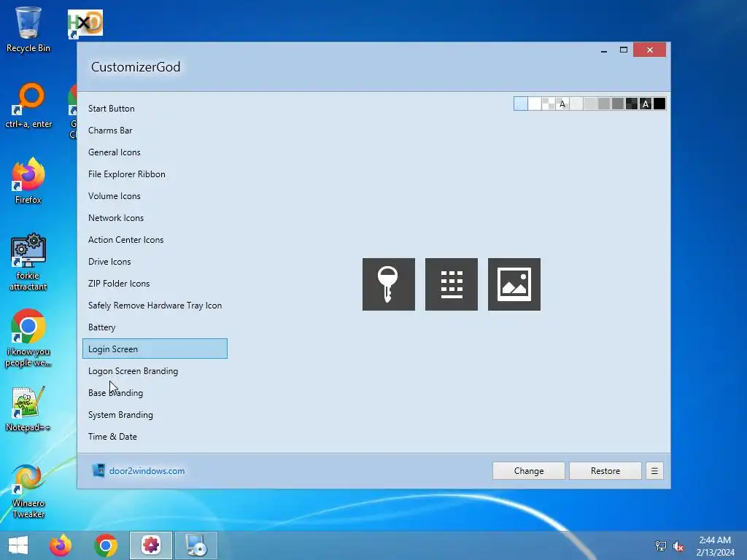Maximize the CustomizerGod window
The height and width of the screenshot is (560, 747).
pyautogui.click(x=623, y=50)
